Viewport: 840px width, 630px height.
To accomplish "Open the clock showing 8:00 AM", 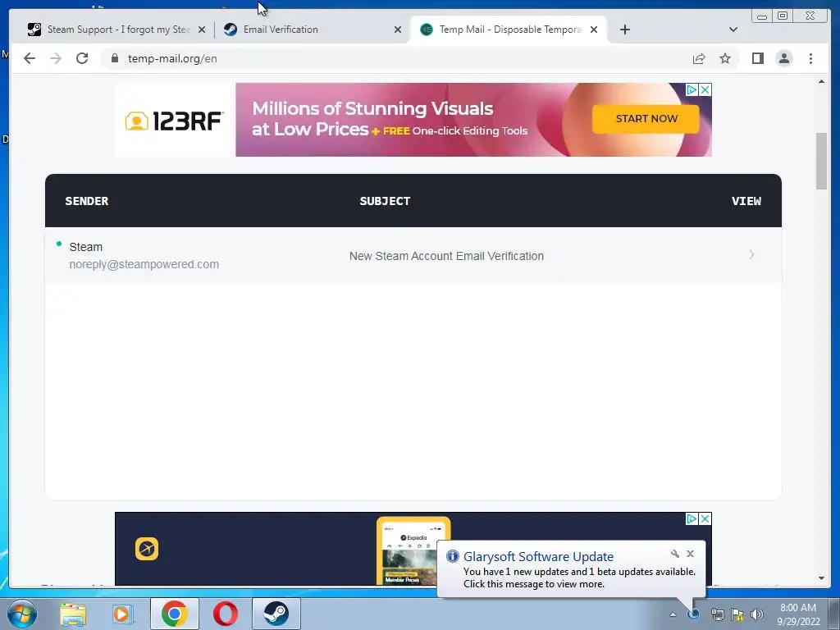I will (798, 614).
